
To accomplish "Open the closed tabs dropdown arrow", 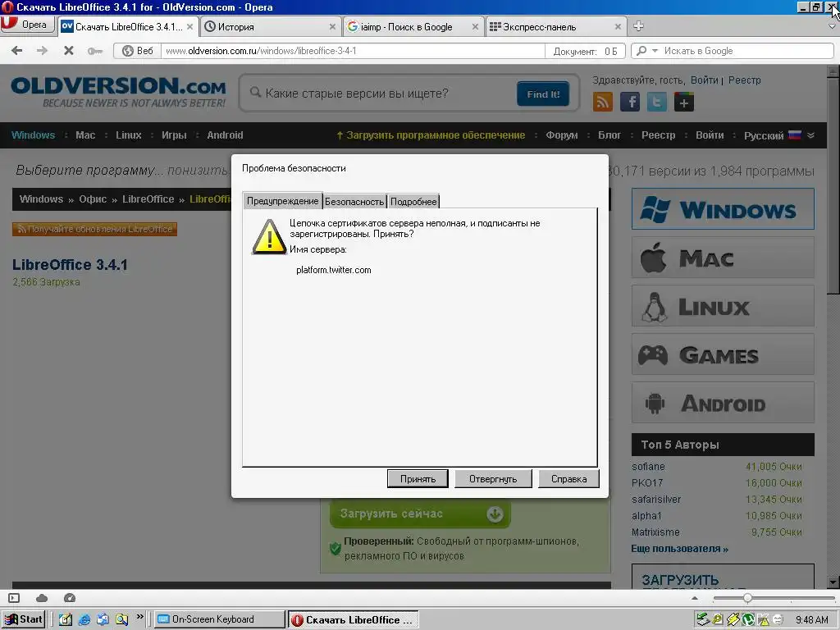I will (x=832, y=26).
